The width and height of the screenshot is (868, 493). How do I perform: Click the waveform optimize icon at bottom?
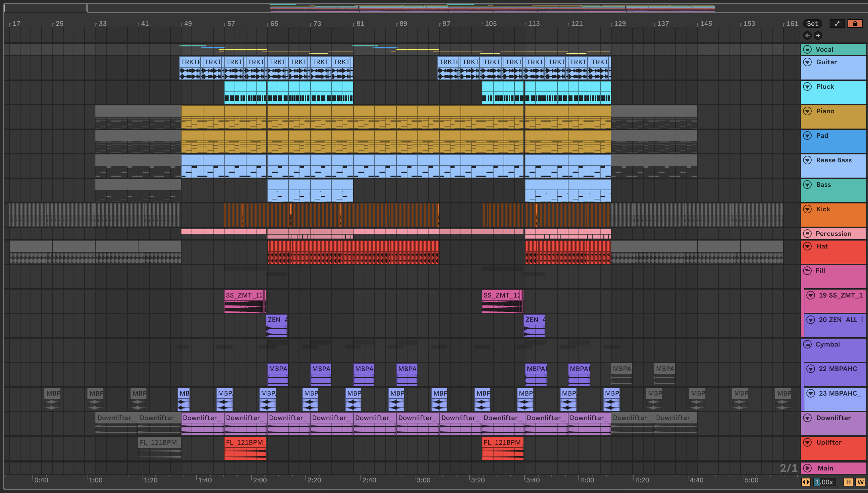click(x=806, y=482)
